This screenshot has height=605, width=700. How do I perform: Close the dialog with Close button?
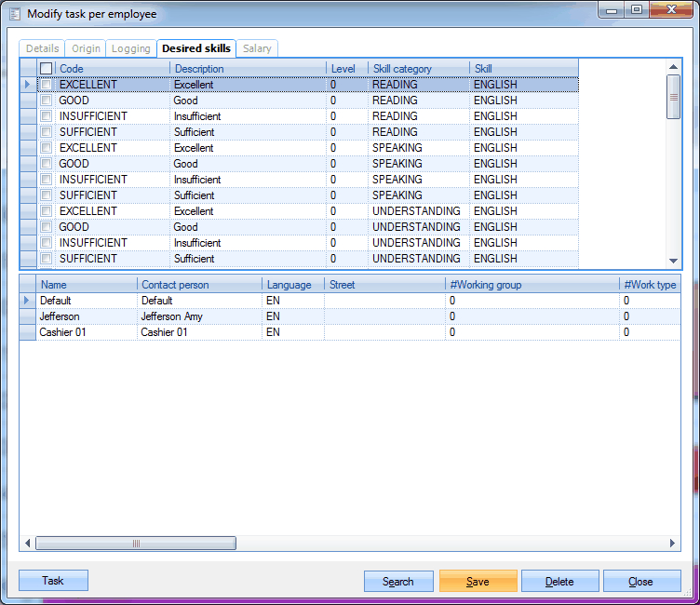click(641, 582)
